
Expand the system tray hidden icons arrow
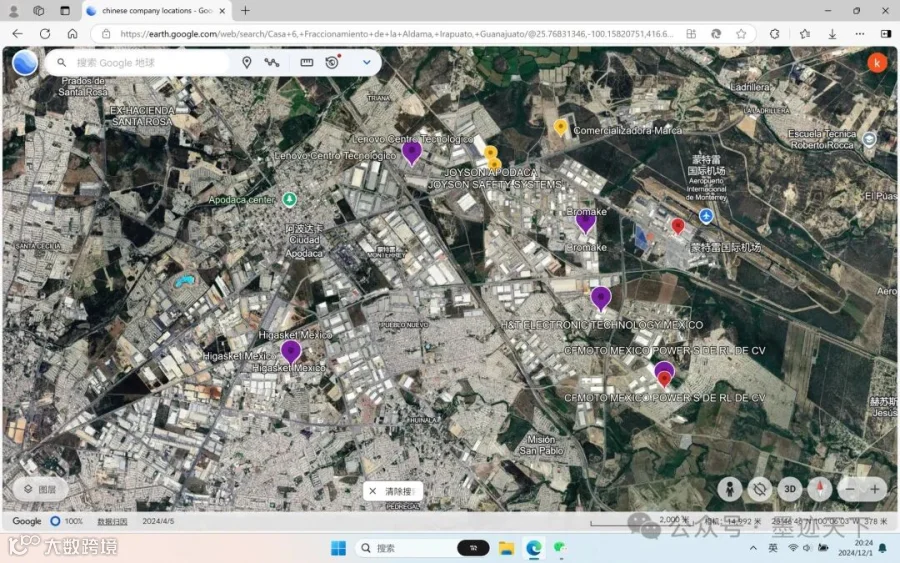tap(752, 548)
